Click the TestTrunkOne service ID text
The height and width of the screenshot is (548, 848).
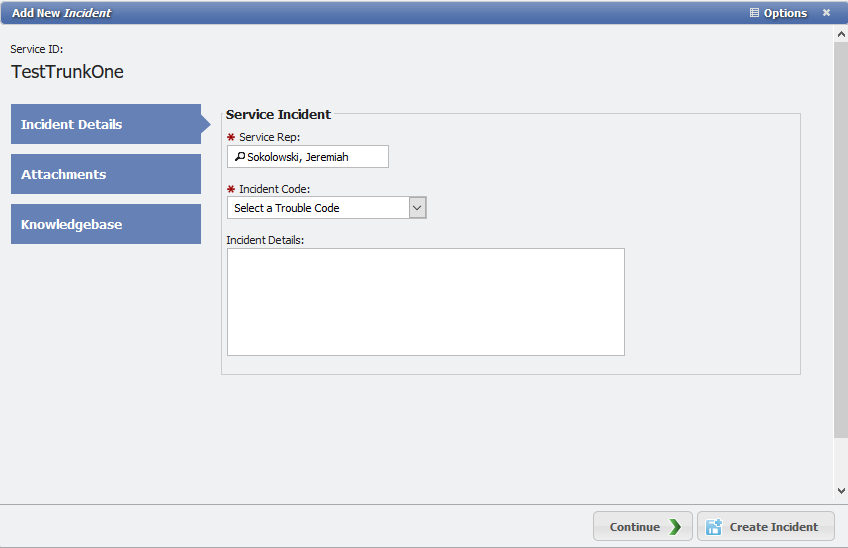pos(67,72)
